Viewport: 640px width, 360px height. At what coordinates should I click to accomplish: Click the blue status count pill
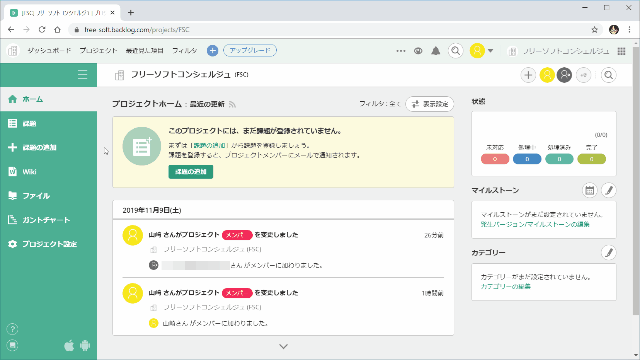tap(527, 159)
